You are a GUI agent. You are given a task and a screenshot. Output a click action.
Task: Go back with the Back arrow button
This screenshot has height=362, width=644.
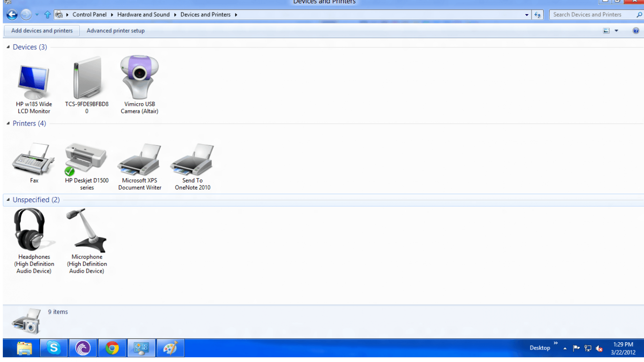tap(12, 15)
